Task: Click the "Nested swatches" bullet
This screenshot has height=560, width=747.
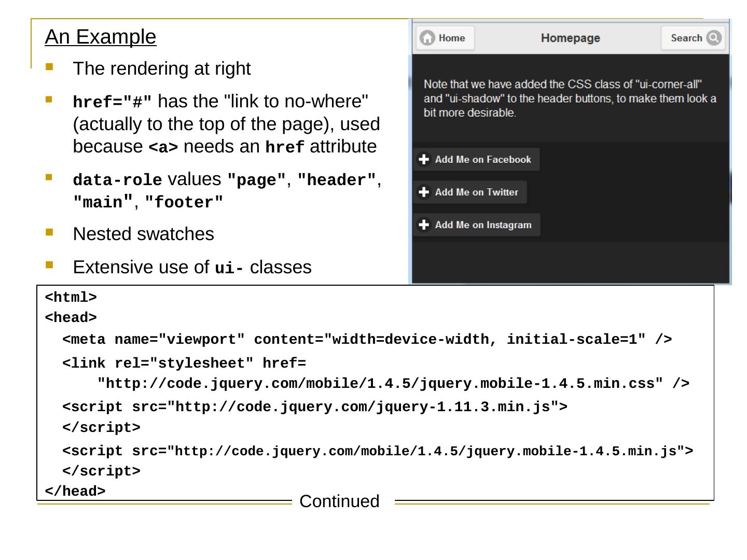Action: coord(144,234)
